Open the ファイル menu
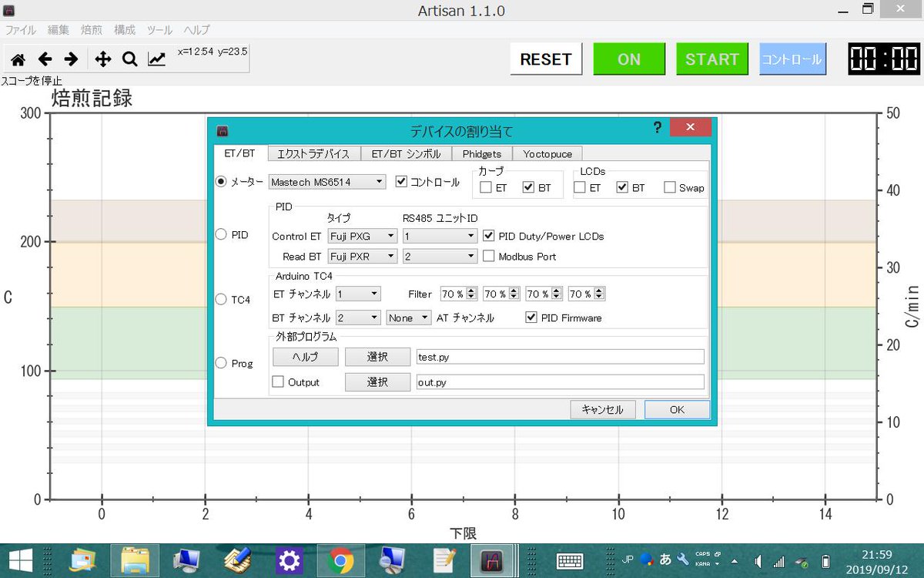This screenshot has height=578, width=924. (21, 30)
